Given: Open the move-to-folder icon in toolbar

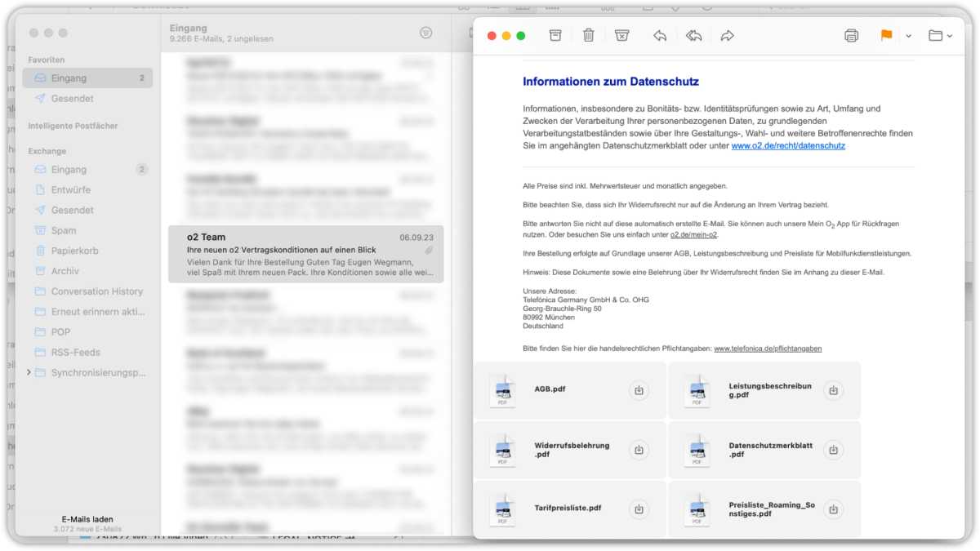Looking at the screenshot, I should pyautogui.click(x=936, y=35).
